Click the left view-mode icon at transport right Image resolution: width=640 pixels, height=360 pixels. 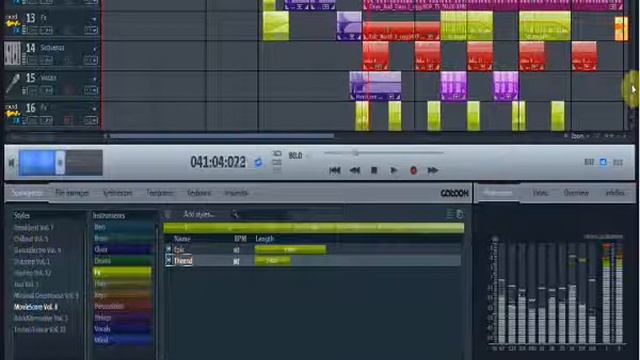coord(589,162)
